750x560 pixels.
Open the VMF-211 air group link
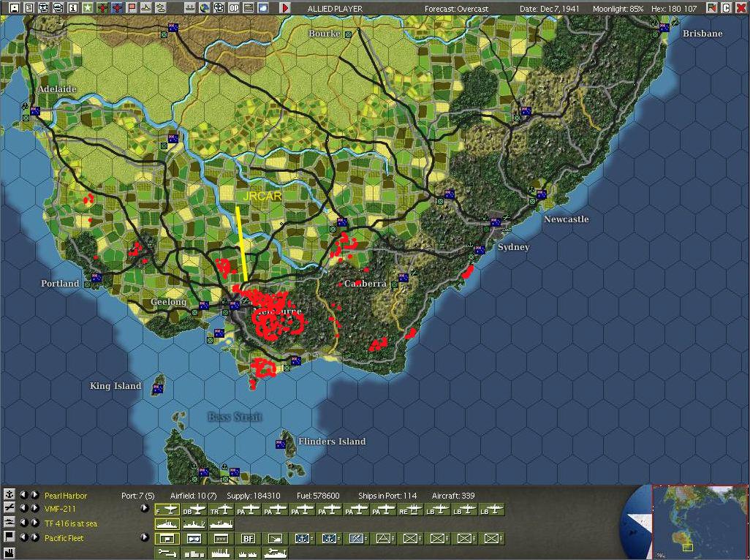(60, 509)
